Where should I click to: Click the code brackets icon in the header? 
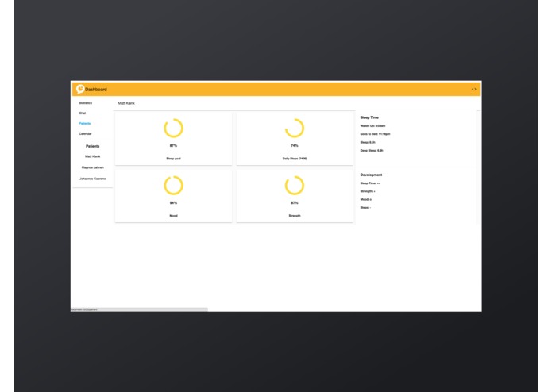(x=474, y=90)
